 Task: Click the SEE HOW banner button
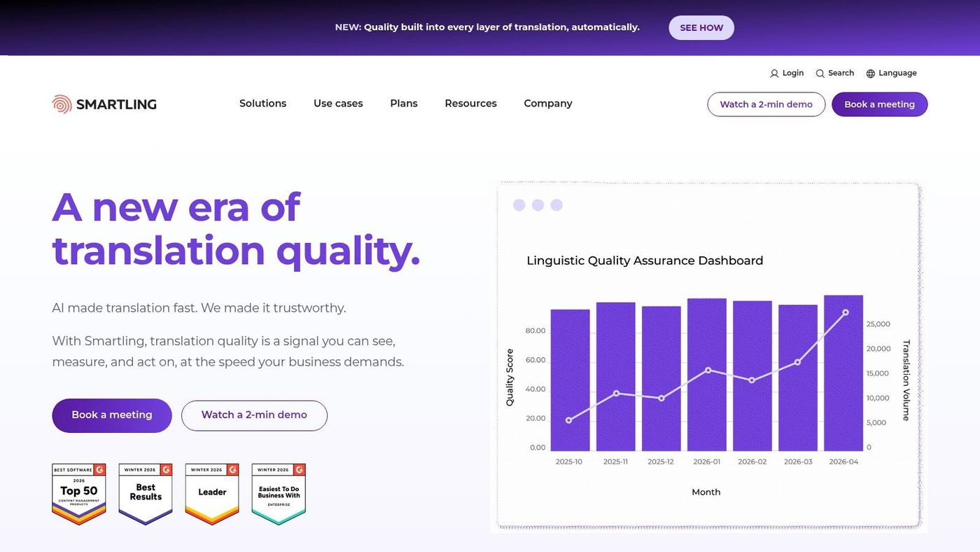pos(701,28)
